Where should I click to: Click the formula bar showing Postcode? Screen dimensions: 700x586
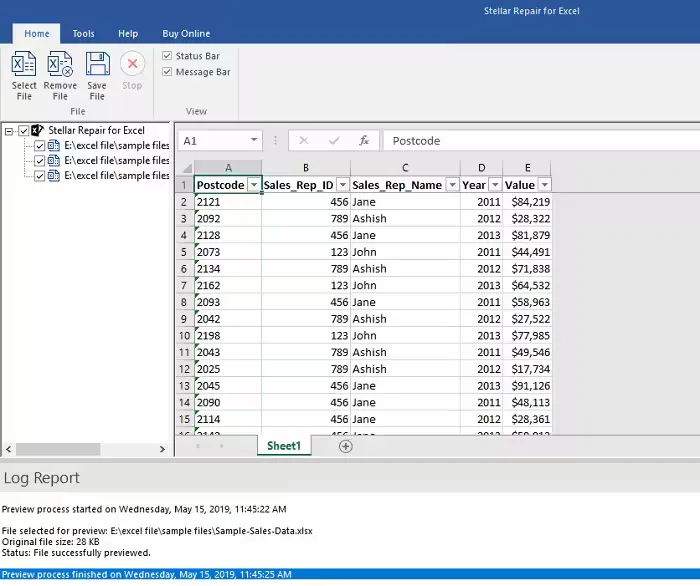coord(542,141)
